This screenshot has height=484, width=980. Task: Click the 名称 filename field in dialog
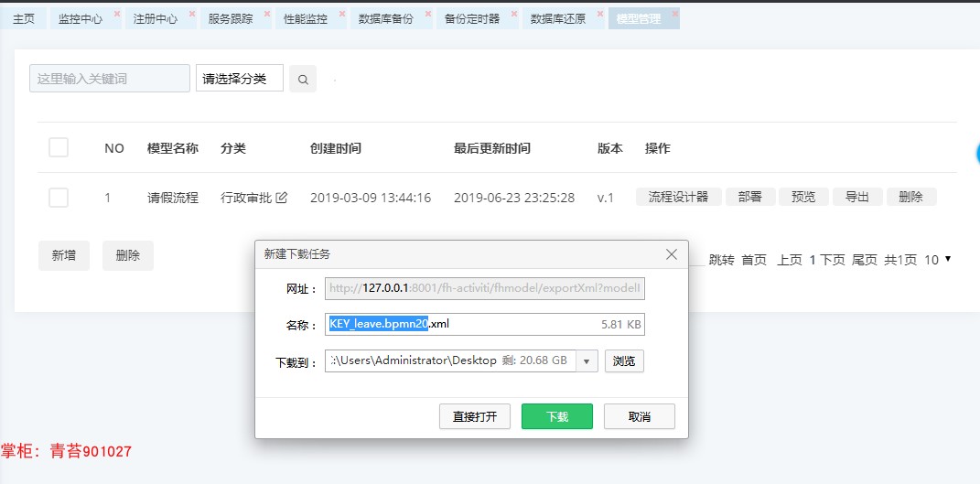tap(484, 325)
